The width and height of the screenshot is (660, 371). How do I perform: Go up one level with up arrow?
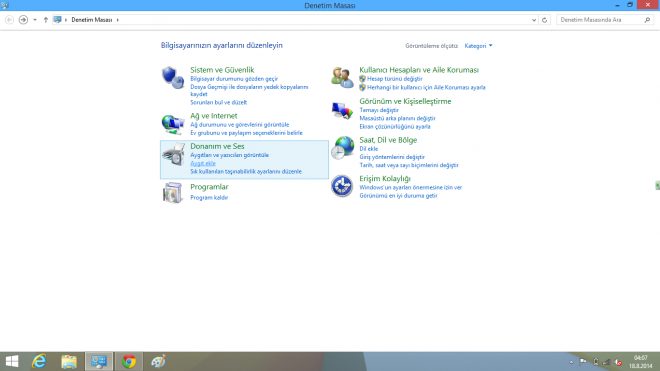point(45,20)
